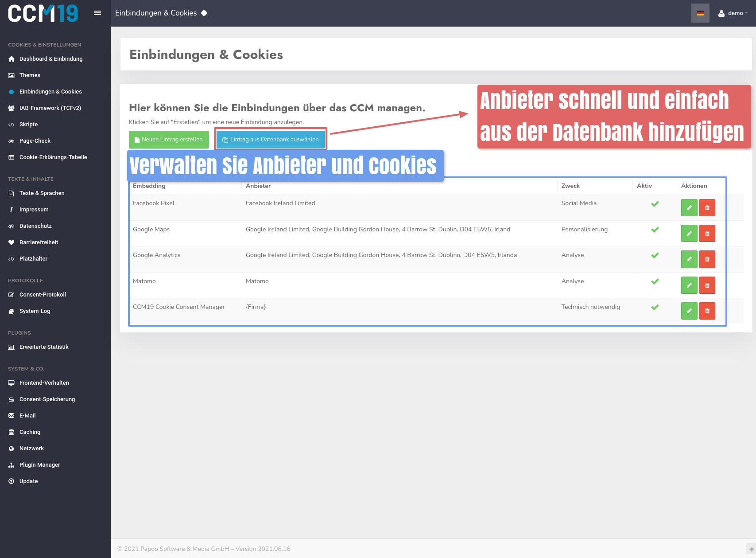
Task: Edit the Facebook Pixel entry
Action: 689,208
